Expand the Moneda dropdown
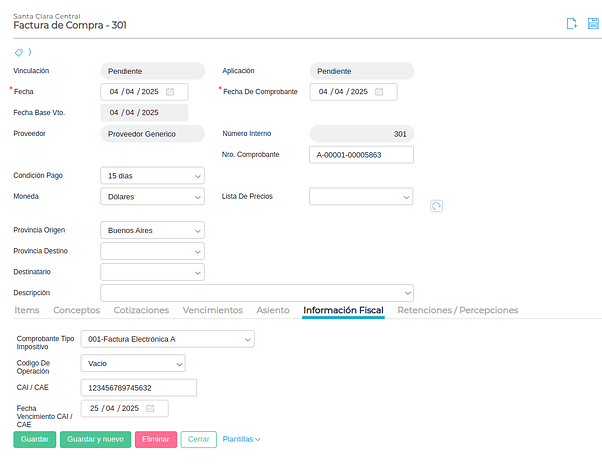Image resolution: width=602 pixels, height=473 pixels. [x=153, y=197]
